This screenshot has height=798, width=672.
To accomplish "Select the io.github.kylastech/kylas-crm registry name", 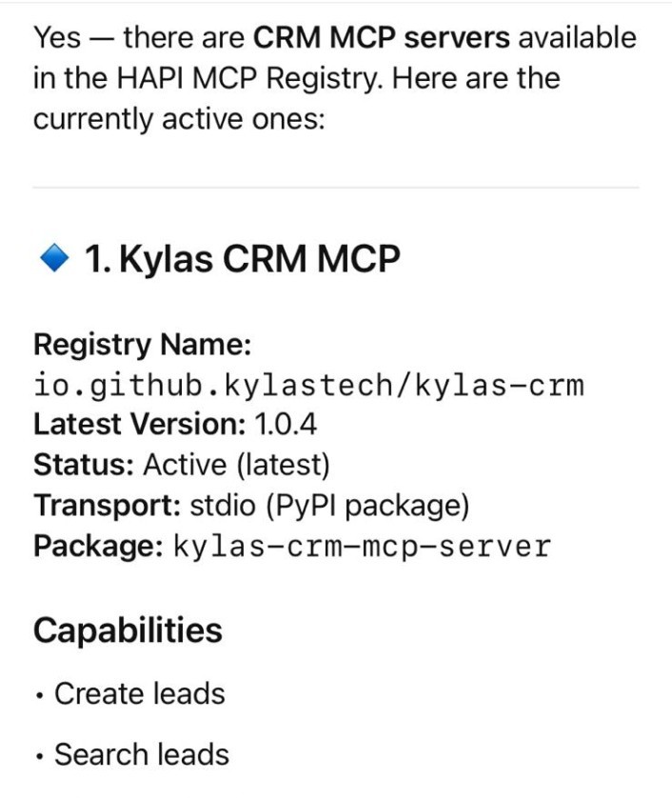I will click(308, 385).
